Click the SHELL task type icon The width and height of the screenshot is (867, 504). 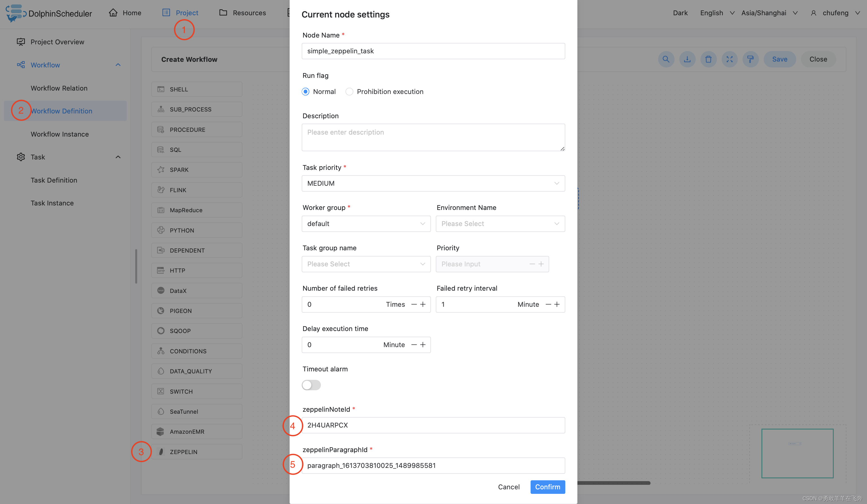161,89
